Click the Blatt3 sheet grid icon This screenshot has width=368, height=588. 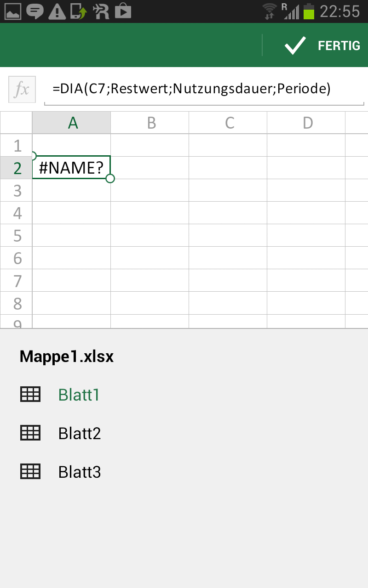coord(30,472)
